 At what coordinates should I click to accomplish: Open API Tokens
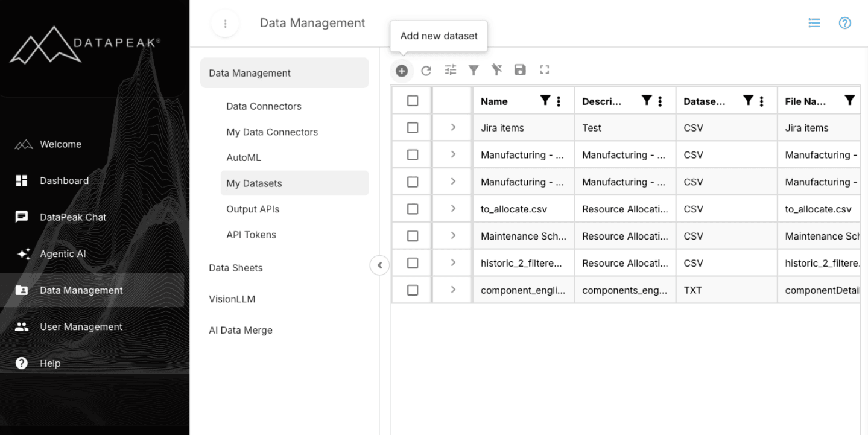tap(294, 235)
